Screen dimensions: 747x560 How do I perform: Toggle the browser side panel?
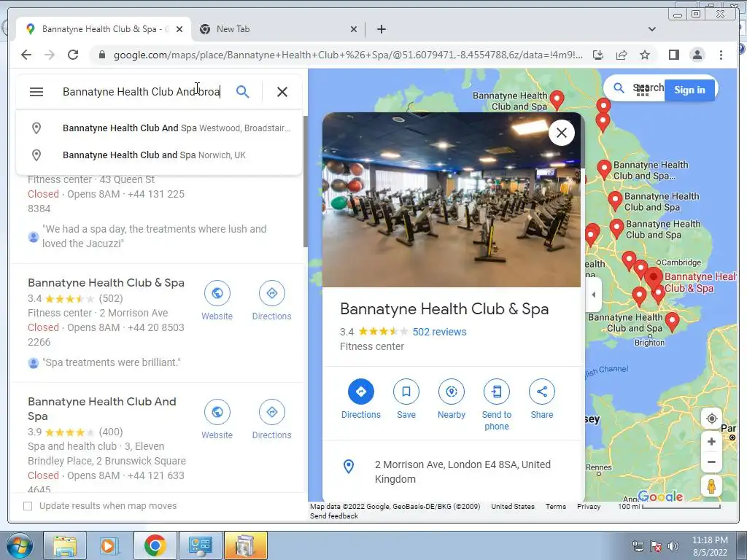tap(673, 55)
